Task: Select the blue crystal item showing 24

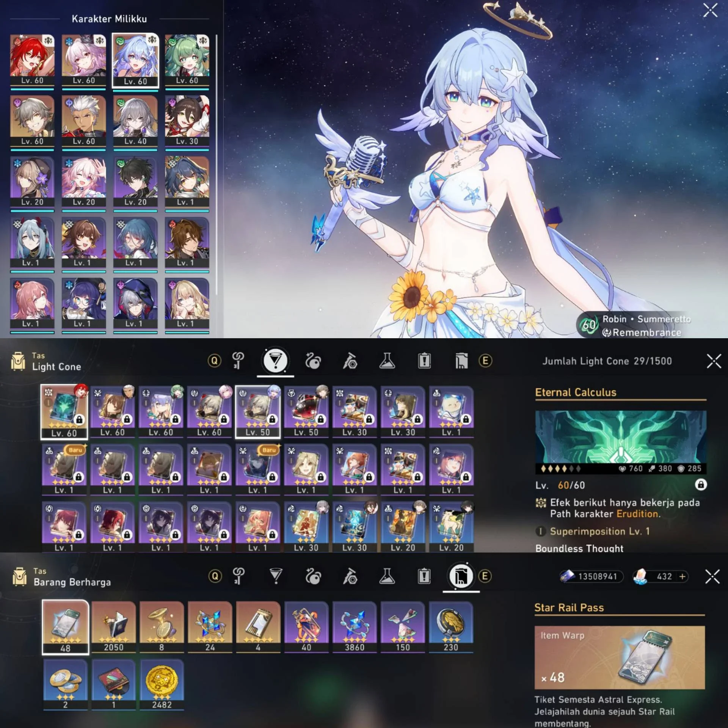Action: click(x=210, y=627)
